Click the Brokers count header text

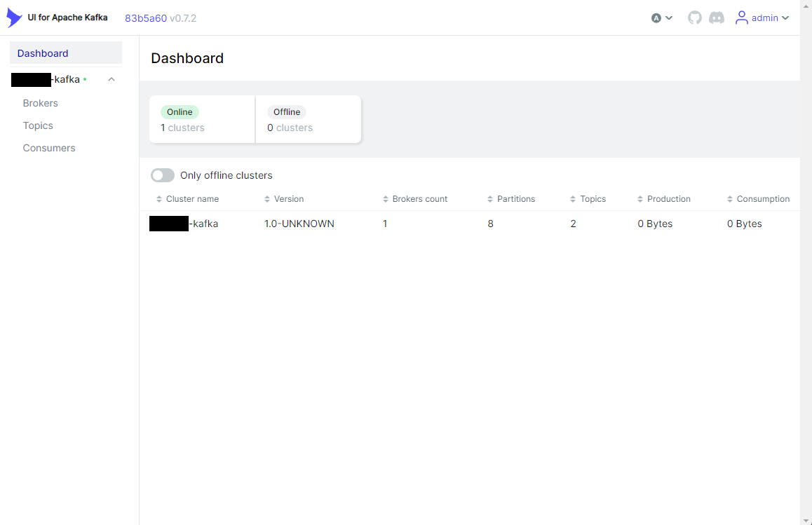point(420,199)
